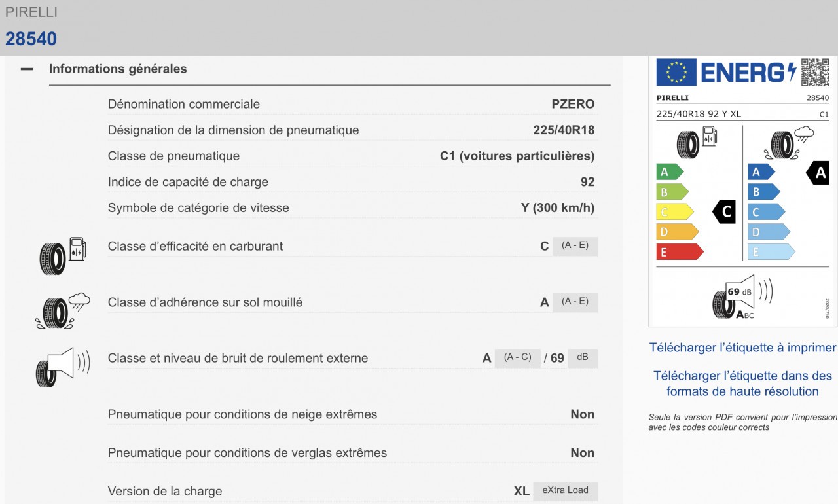Click the Version de la charge label
Image resolution: width=838 pixels, height=504 pixels.
click(x=165, y=491)
